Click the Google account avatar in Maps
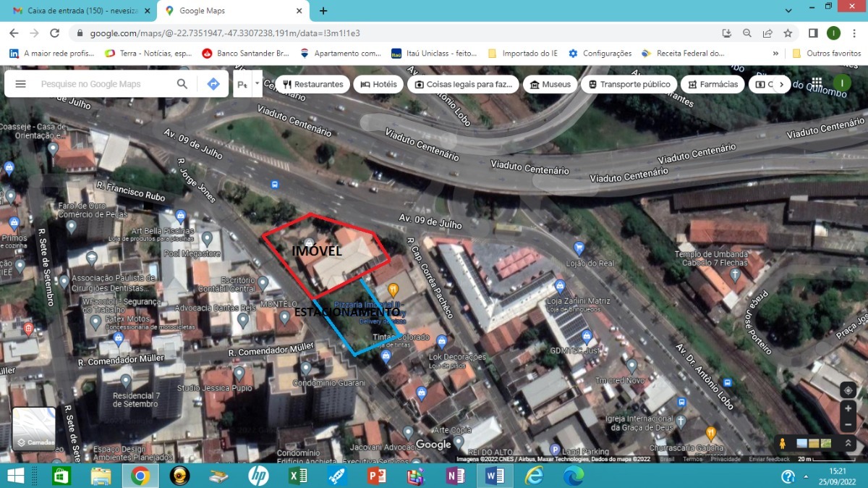This screenshot has width=868, height=488. tap(841, 83)
